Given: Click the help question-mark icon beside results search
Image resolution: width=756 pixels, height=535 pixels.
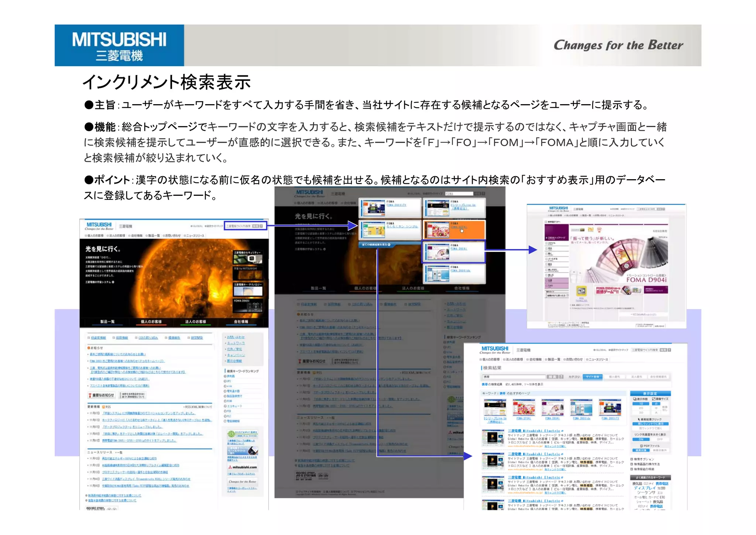Looking at the screenshot, I should tap(561, 377).
